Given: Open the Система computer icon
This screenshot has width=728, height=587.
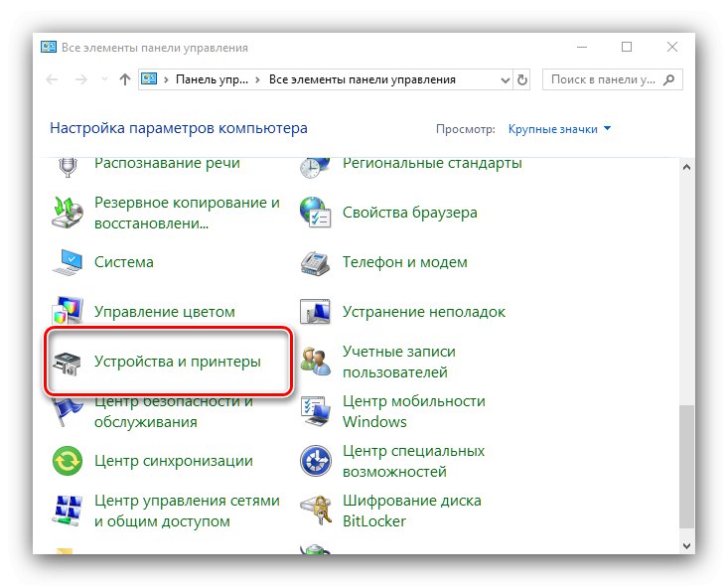Looking at the screenshot, I should pos(68,262).
